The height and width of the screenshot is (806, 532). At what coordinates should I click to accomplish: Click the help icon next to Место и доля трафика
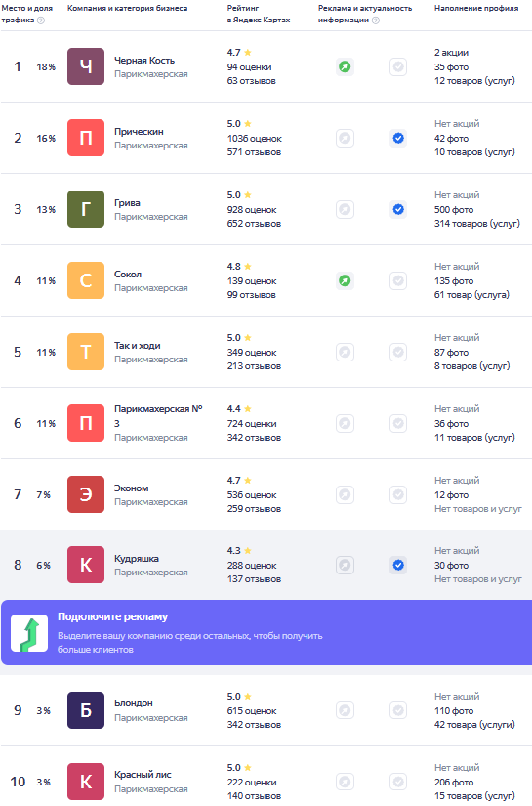tap(41, 21)
